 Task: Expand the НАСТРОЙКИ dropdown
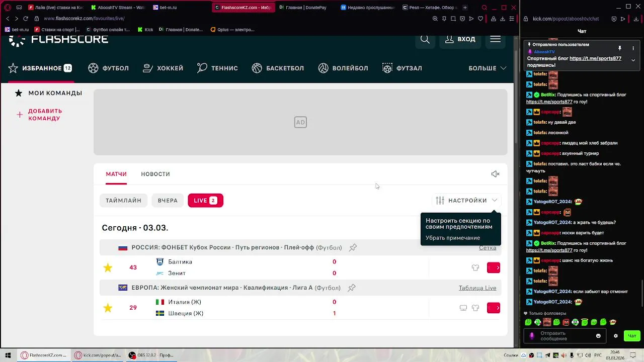point(466,201)
